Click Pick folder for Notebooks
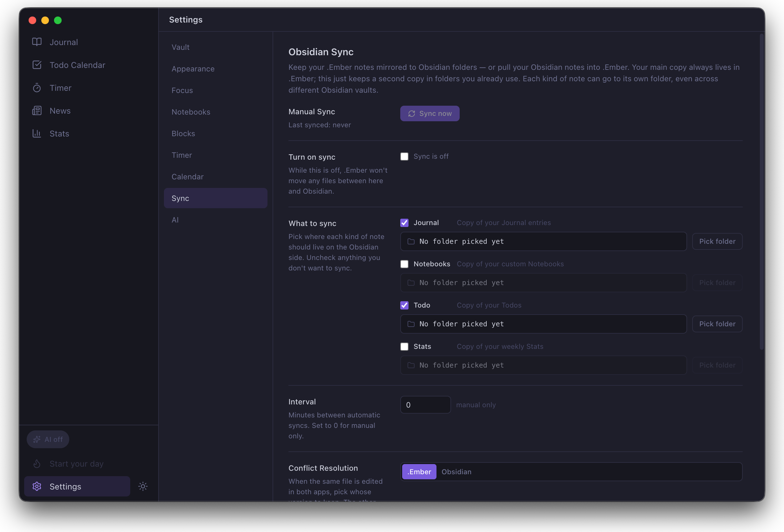784x532 pixels. click(x=717, y=283)
